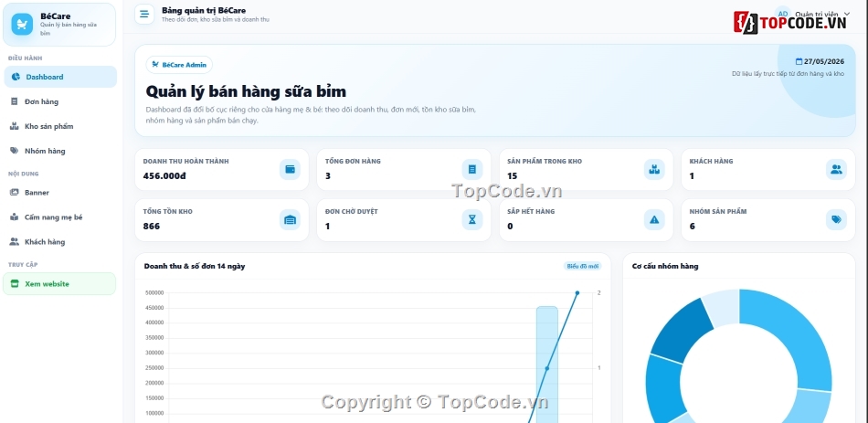This screenshot has height=423, width=868.
Task: Click tags icon in Nhóm sản phẩm card
Action: [x=836, y=220]
